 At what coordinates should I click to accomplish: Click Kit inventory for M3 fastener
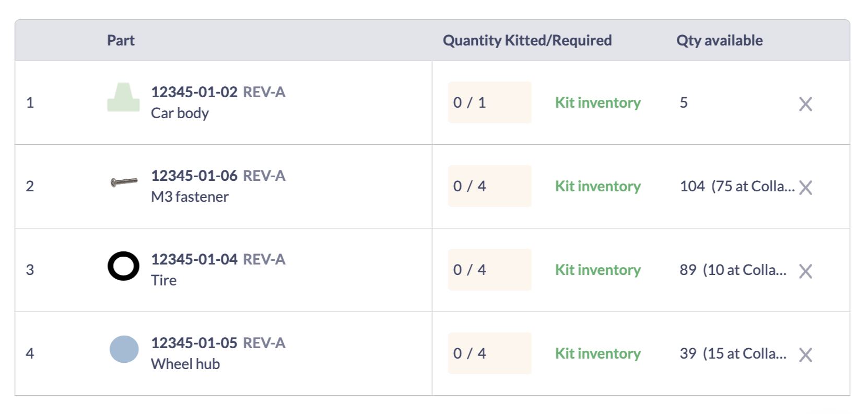(597, 187)
